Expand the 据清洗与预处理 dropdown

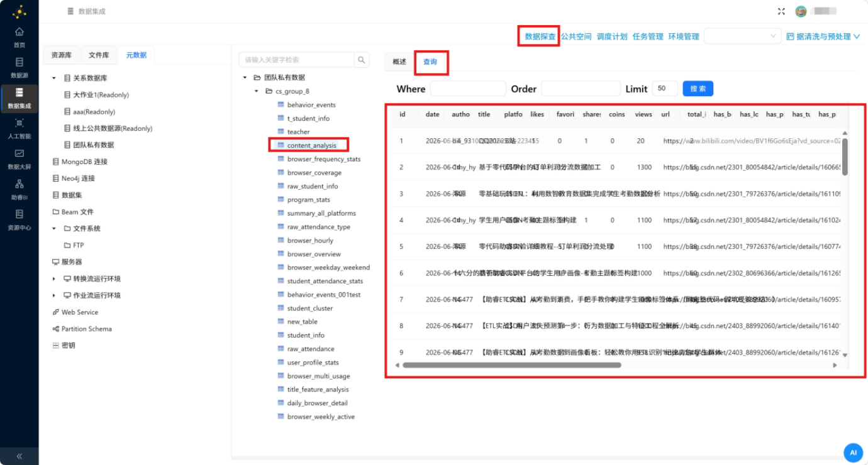pyautogui.click(x=823, y=36)
